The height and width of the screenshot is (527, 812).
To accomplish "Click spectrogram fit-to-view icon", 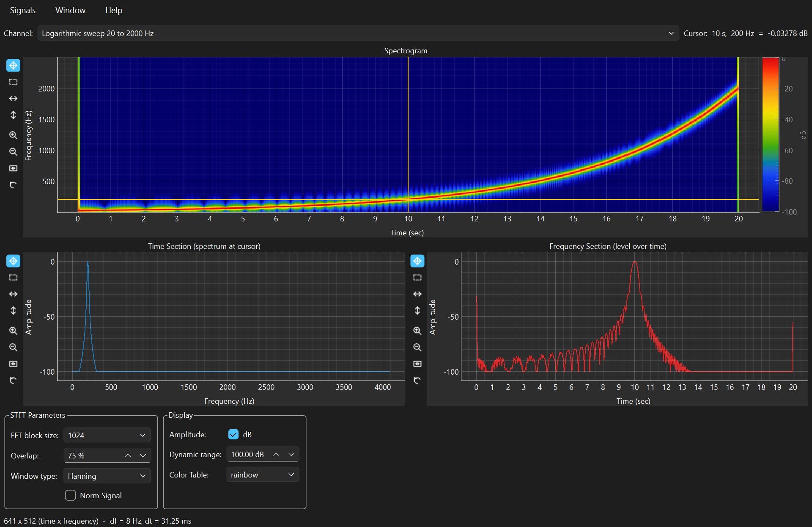I will tap(13, 168).
